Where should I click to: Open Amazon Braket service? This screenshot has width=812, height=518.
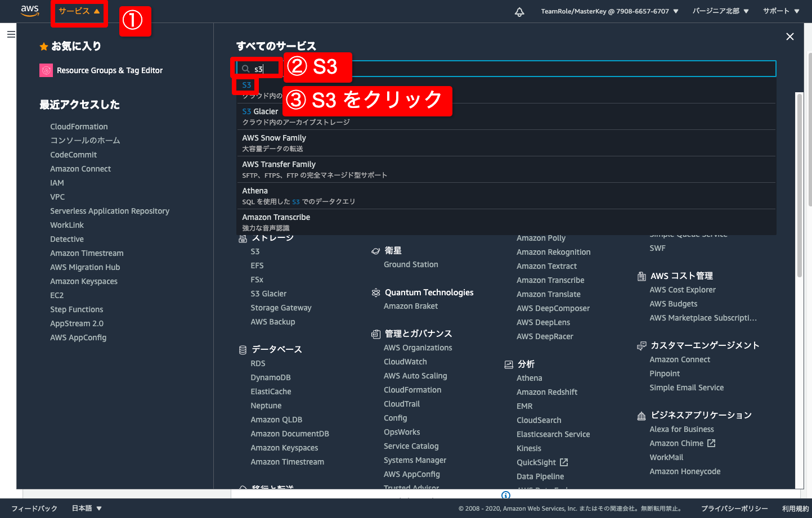click(411, 306)
